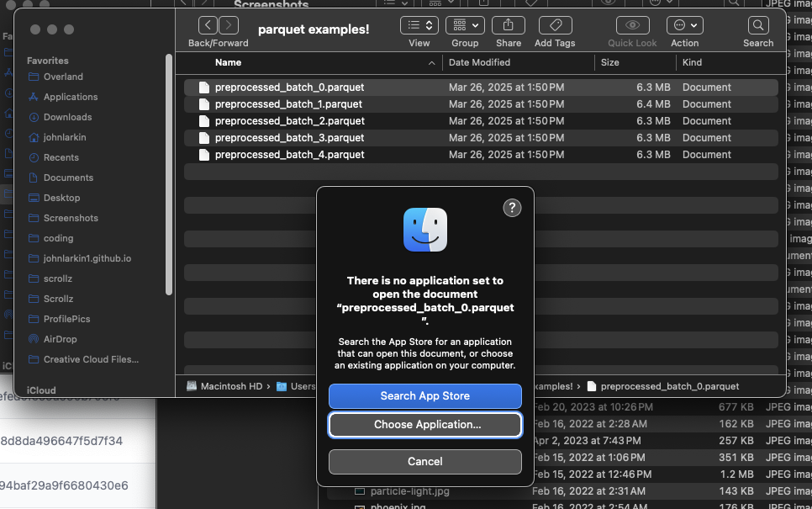Click the Quick Look eye icon
812x509 pixels.
(x=632, y=25)
